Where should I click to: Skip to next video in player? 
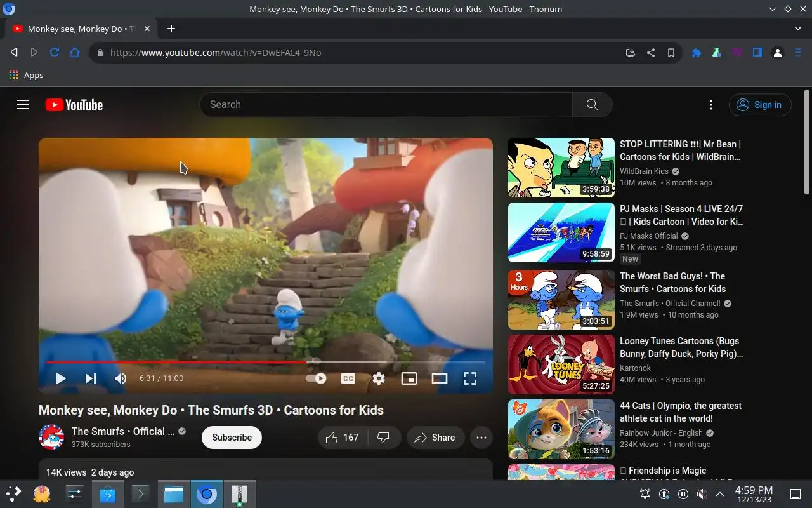click(91, 378)
